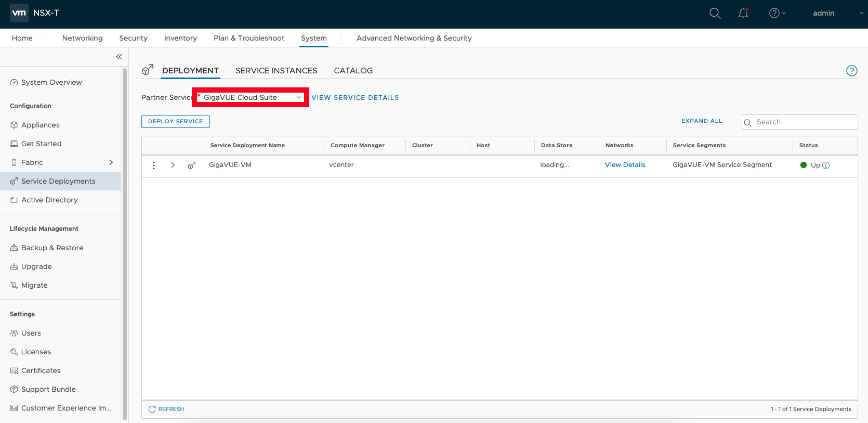The image size is (868, 423).
Task: Expand the GigaVUE-VM row chevron
Action: click(x=173, y=165)
